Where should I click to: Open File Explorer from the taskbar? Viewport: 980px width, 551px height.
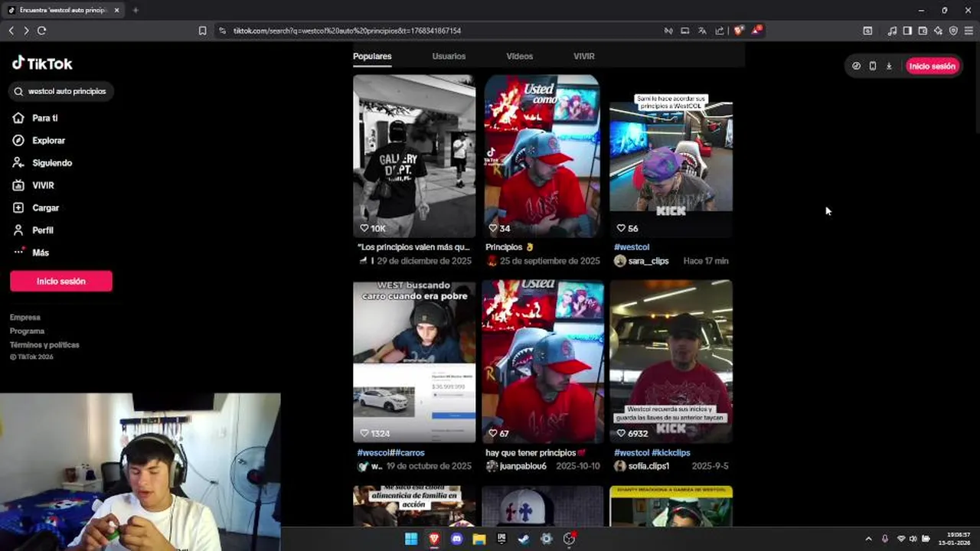click(479, 539)
